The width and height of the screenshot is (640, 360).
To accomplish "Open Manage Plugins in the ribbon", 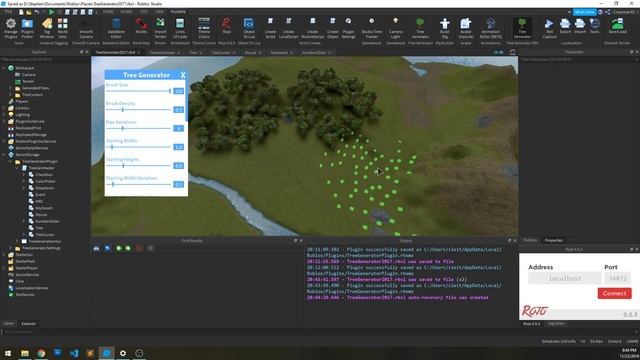I will click(x=11, y=28).
